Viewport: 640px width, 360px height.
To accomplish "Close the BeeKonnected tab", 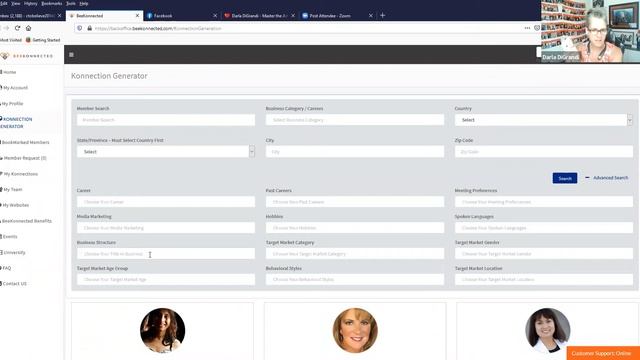I will pos(137,16).
